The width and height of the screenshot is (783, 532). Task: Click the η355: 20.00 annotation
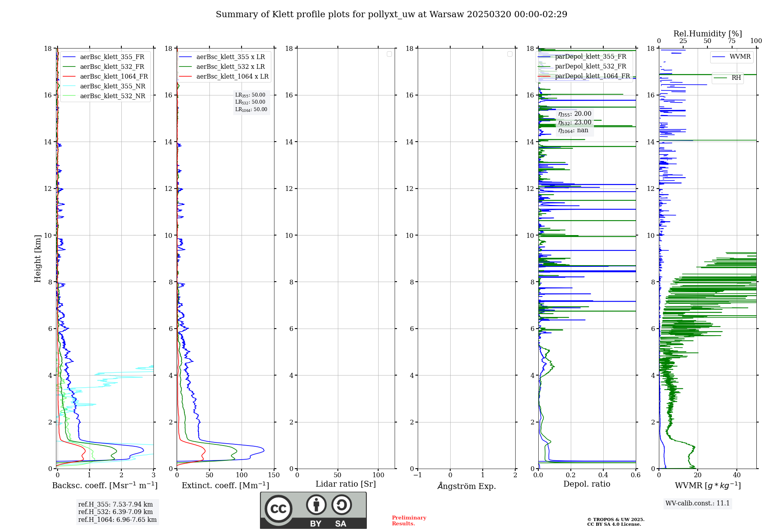coord(575,114)
